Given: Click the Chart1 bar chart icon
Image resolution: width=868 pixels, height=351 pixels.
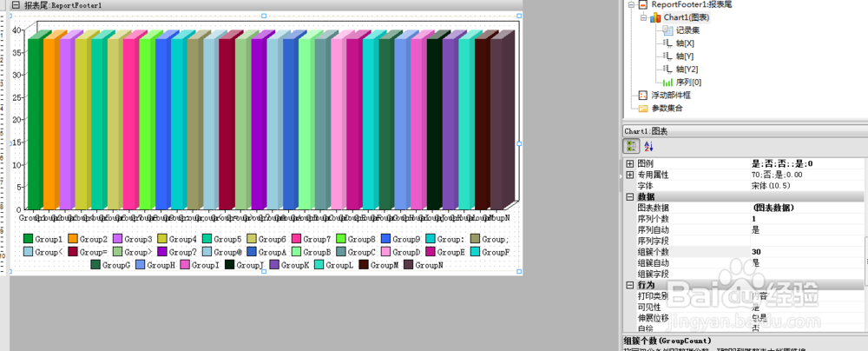Looking at the screenshot, I should point(655,17).
